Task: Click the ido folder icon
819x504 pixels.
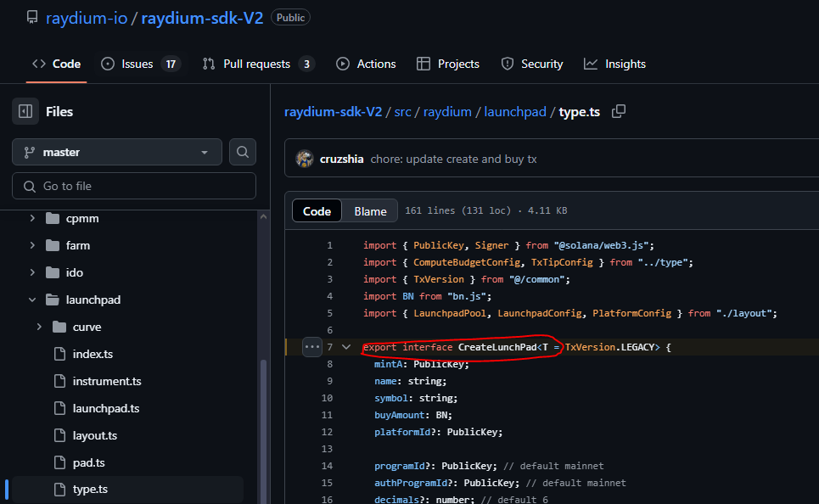Action: (53, 272)
